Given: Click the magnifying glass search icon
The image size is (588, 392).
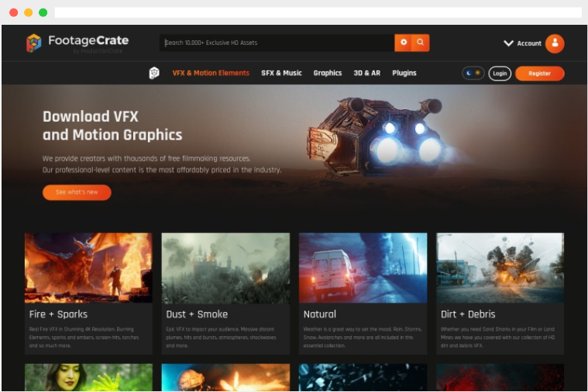Looking at the screenshot, I should 421,43.
